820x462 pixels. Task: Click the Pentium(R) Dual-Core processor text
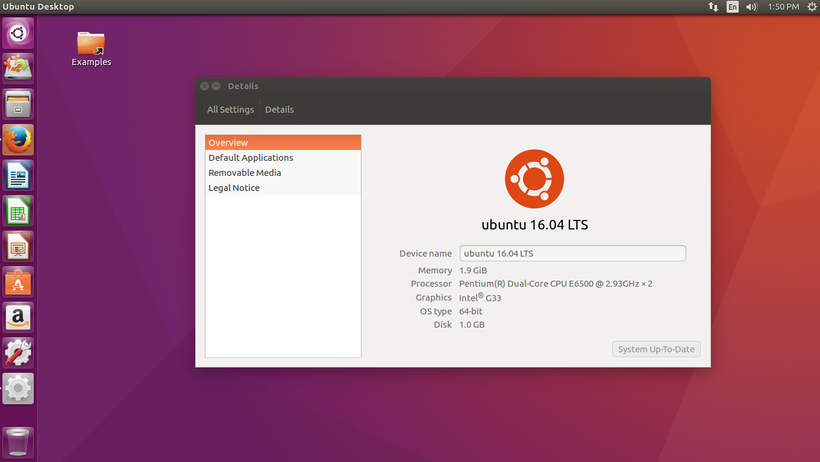point(555,284)
